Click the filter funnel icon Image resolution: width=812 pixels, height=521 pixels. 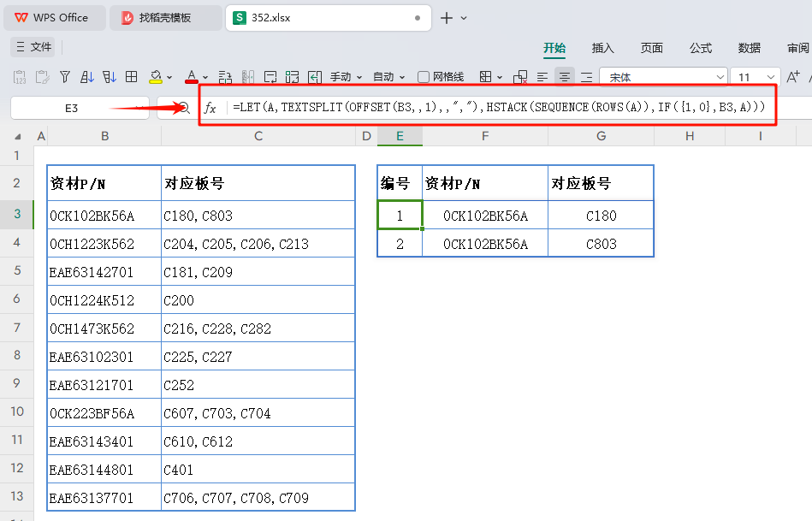click(x=65, y=77)
